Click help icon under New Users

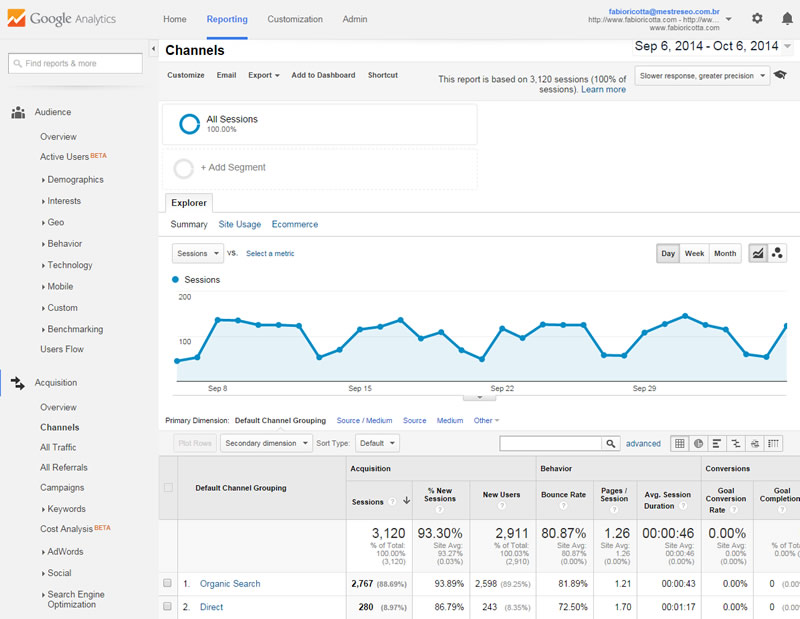(x=502, y=506)
